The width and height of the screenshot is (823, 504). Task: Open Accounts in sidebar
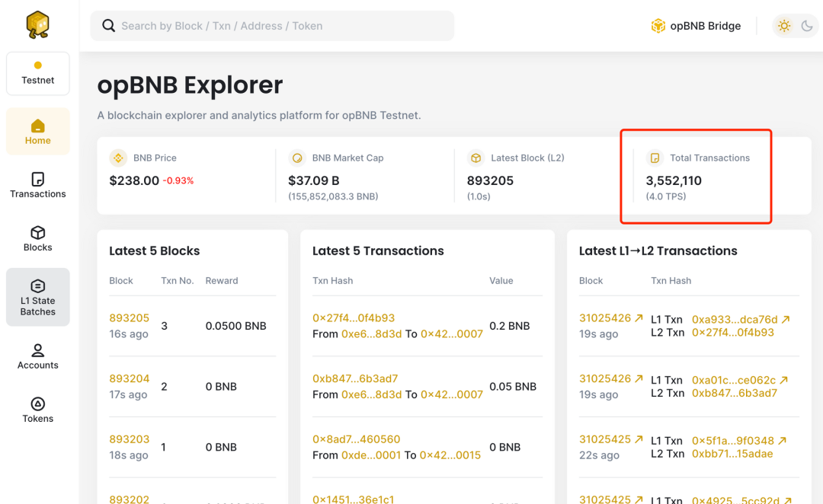coord(38,356)
